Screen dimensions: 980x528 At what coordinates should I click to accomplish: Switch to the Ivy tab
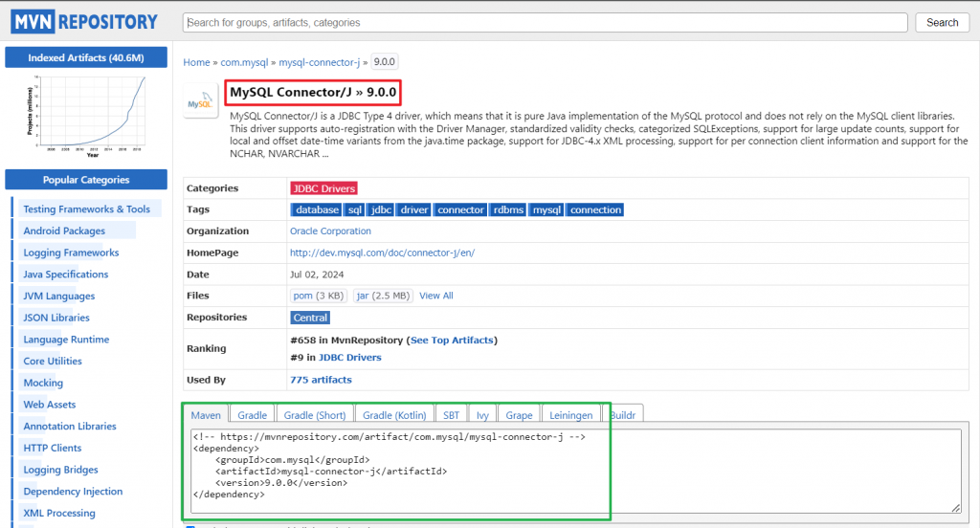[482, 415]
